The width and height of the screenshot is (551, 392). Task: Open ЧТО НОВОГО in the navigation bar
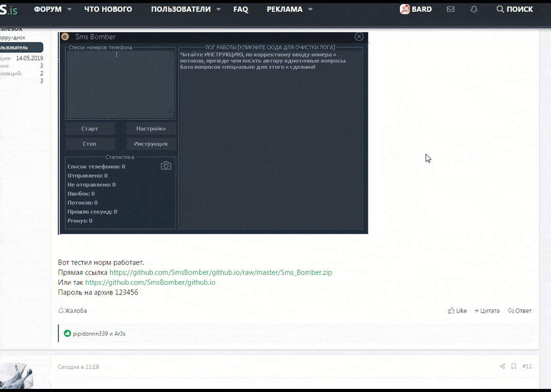tap(108, 9)
